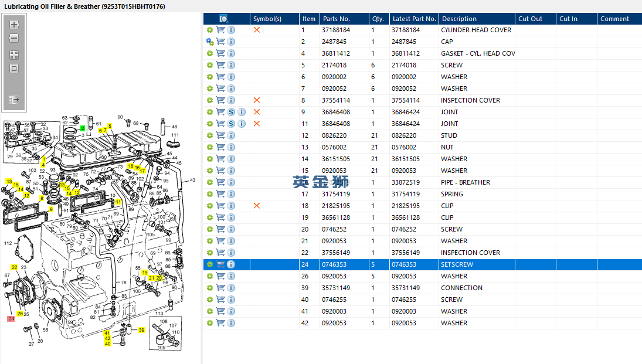
Task: Open info for CYLINDER HEAD COVER row
Action: tap(231, 30)
